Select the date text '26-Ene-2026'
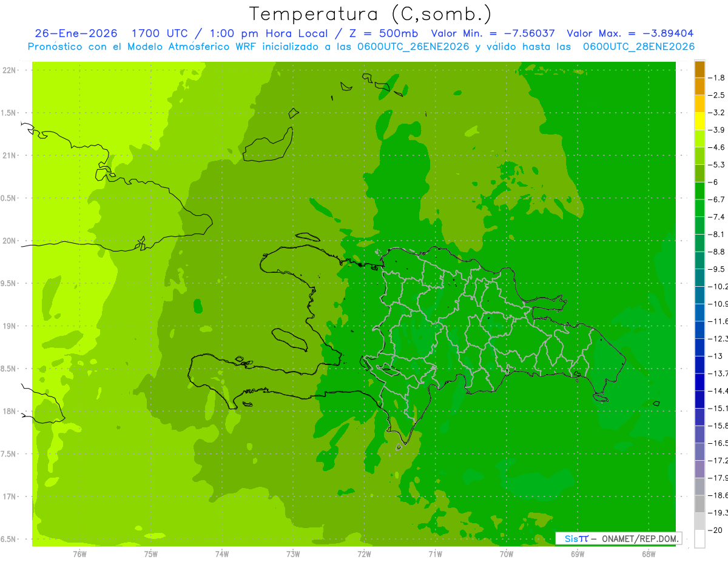Viewport: 728px width, 562px height. pos(76,33)
